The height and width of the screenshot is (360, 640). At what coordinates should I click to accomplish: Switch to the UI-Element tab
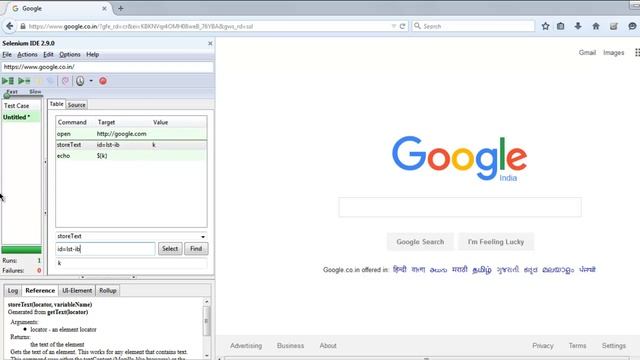point(77,291)
